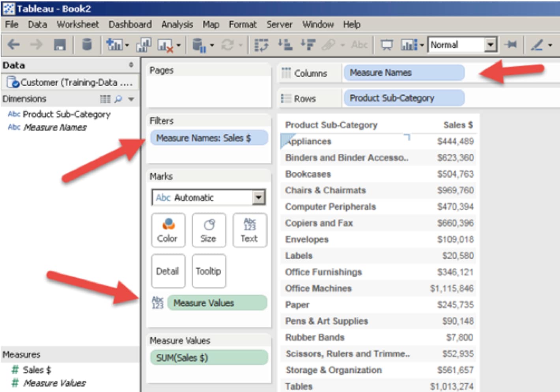Click the Fix Axes pin icon

(511, 45)
